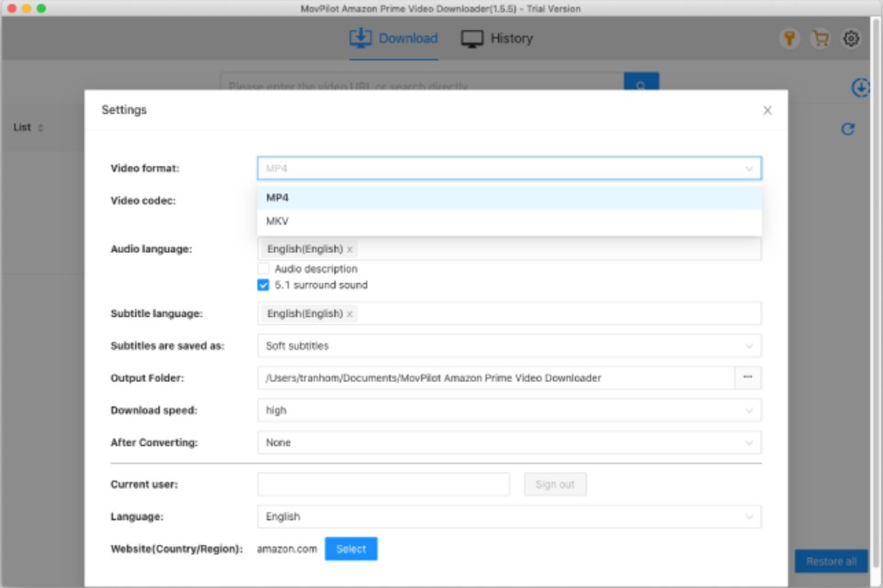The height and width of the screenshot is (588, 883).
Task: Open the gear settings icon
Action: click(x=850, y=38)
